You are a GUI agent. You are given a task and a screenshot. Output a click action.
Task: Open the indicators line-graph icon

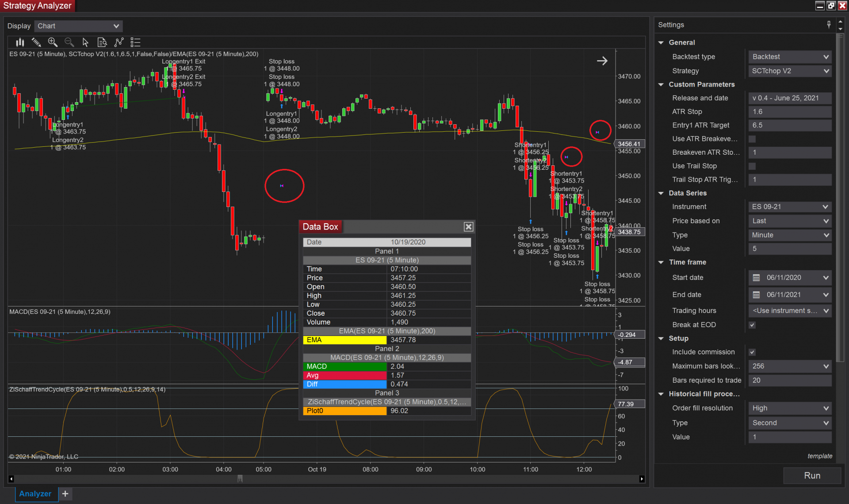[x=119, y=42]
